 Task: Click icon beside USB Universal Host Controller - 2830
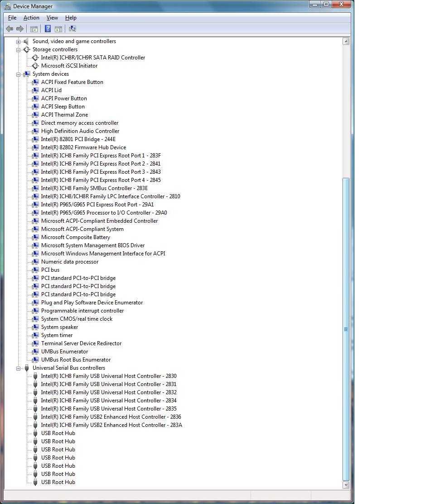35,376
